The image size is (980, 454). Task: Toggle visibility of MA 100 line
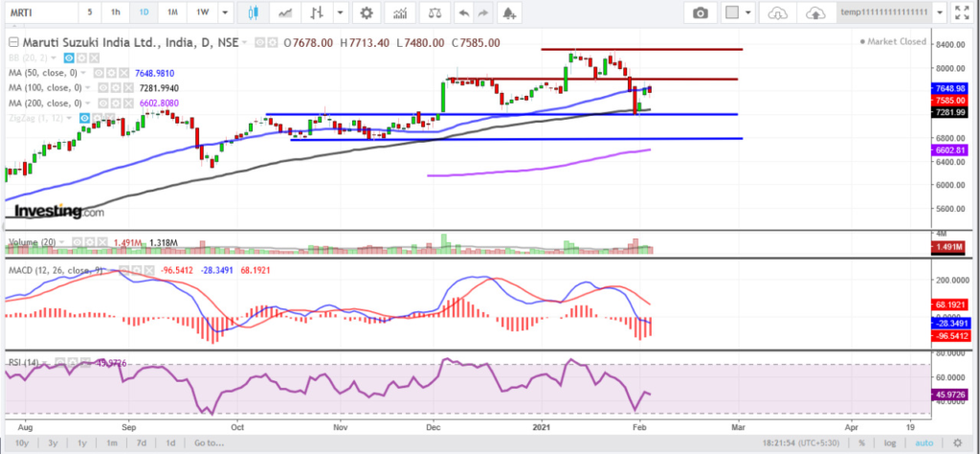(103, 87)
